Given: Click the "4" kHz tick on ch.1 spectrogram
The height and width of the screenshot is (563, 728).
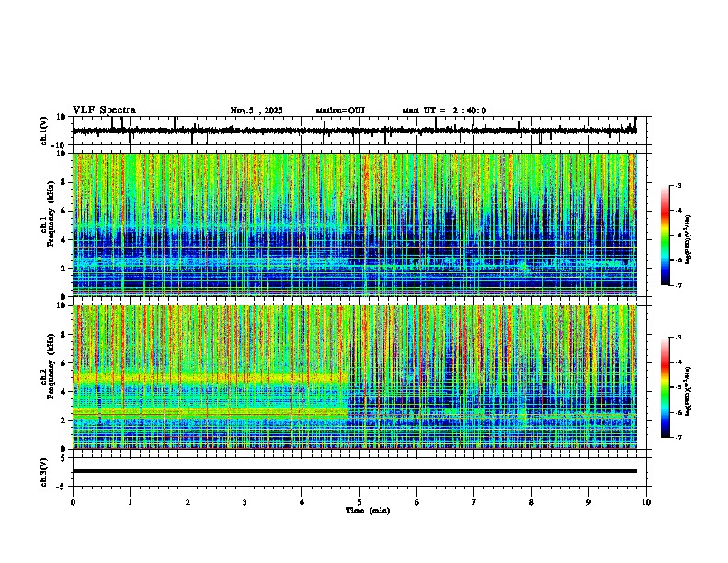Looking at the screenshot, I should click(x=65, y=240).
